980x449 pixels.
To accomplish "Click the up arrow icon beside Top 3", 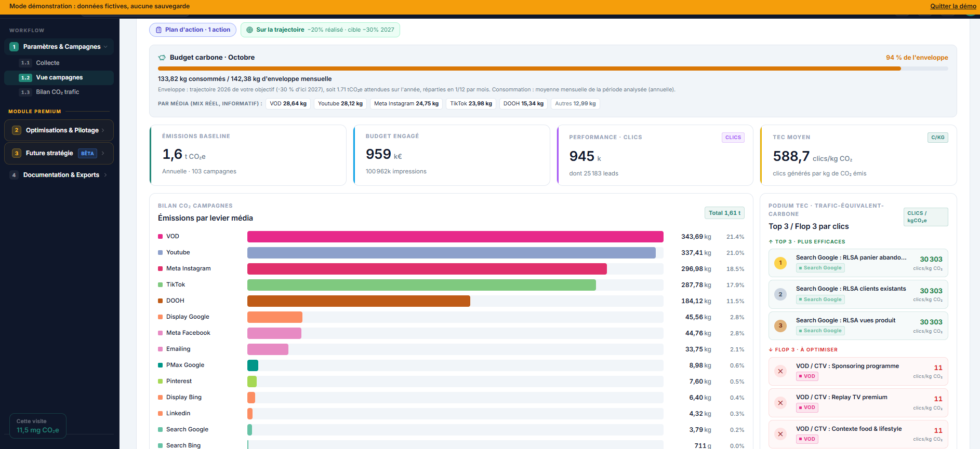I will [x=771, y=242].
